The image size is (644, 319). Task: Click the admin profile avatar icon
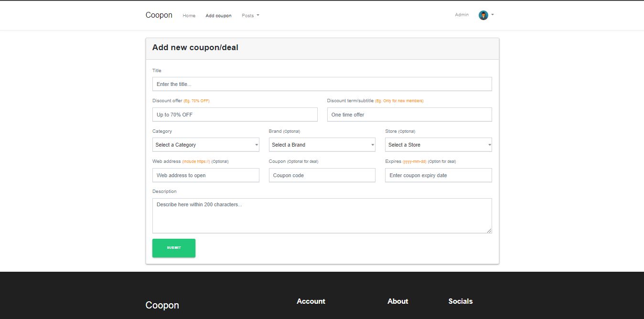[x=483, y=15]
